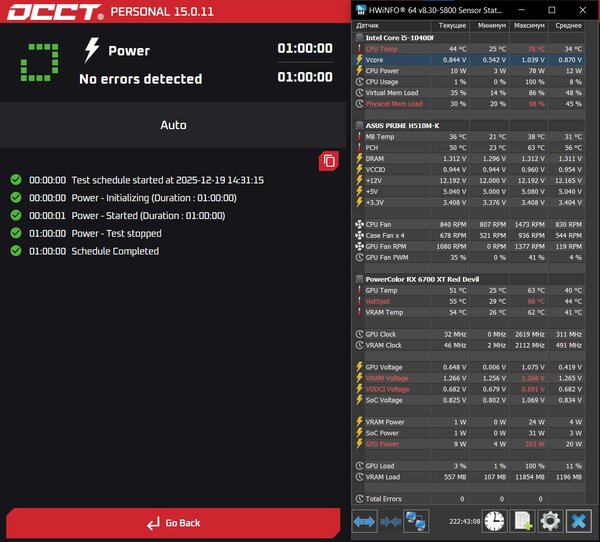Click the green check beside 'Power - Initializing'

point(16,198)
